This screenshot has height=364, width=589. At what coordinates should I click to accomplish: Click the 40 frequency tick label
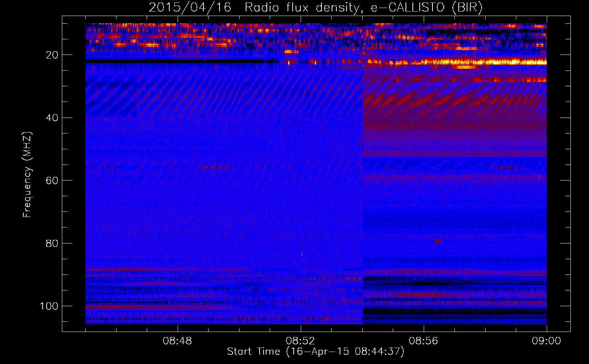point(52,118)
